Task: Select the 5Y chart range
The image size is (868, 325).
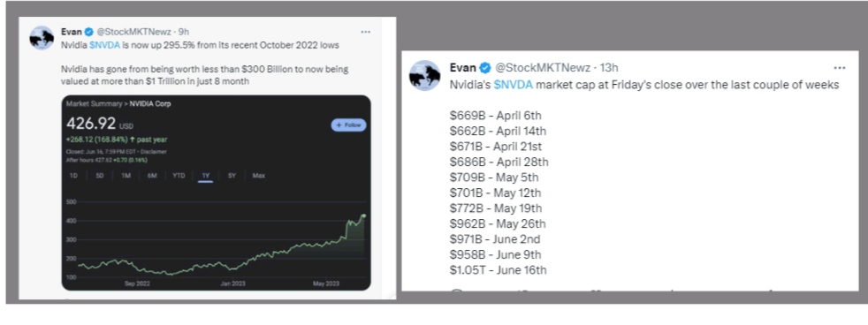Action: [x=232, y=176]
